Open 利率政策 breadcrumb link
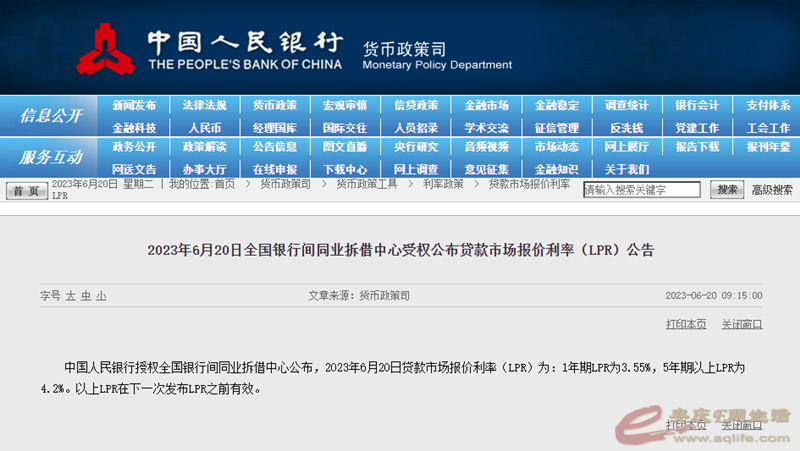The image size is (800, 451). (442, 184)
